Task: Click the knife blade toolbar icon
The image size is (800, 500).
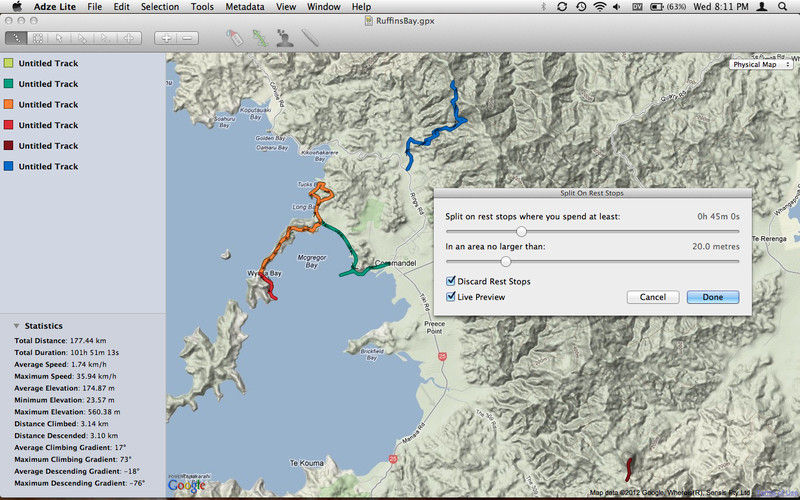Action: tap(310, 38)
